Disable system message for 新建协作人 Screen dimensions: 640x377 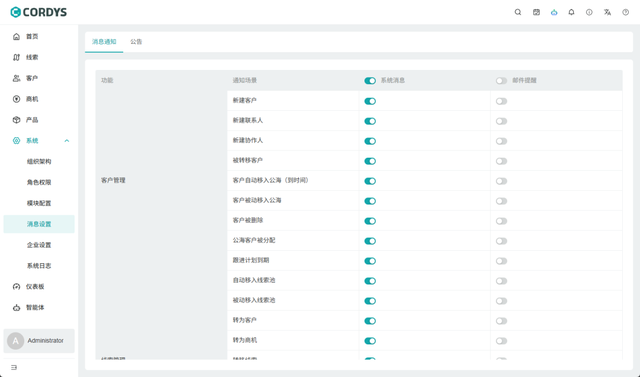[x=370, y=141]
